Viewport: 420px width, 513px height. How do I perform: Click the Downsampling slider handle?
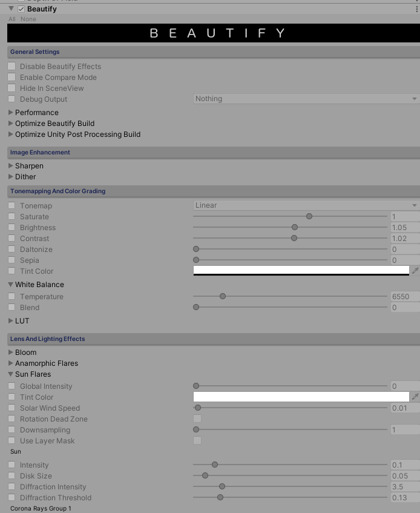click(196, 429)
